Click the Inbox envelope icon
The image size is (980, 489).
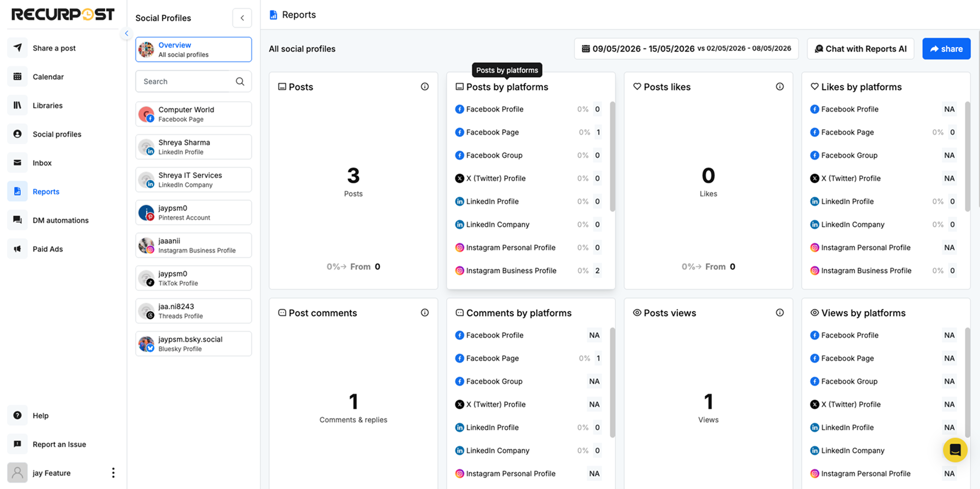pos(17,162)
